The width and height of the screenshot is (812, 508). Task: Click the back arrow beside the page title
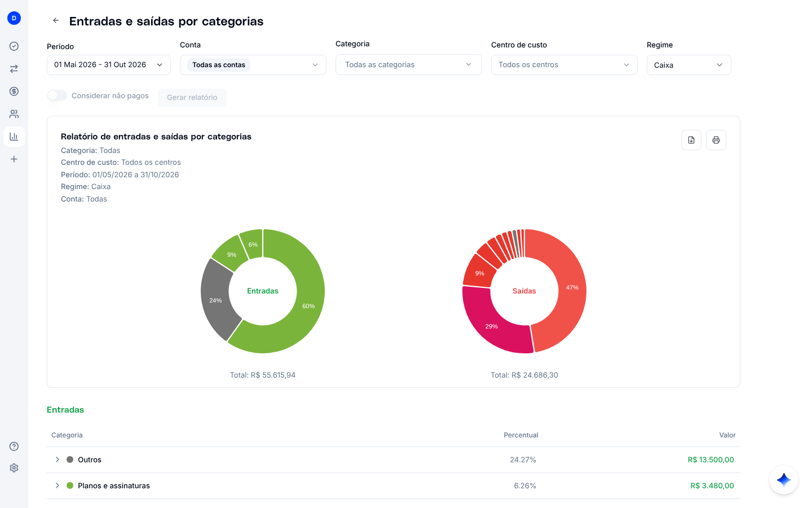tap(56, 20)
